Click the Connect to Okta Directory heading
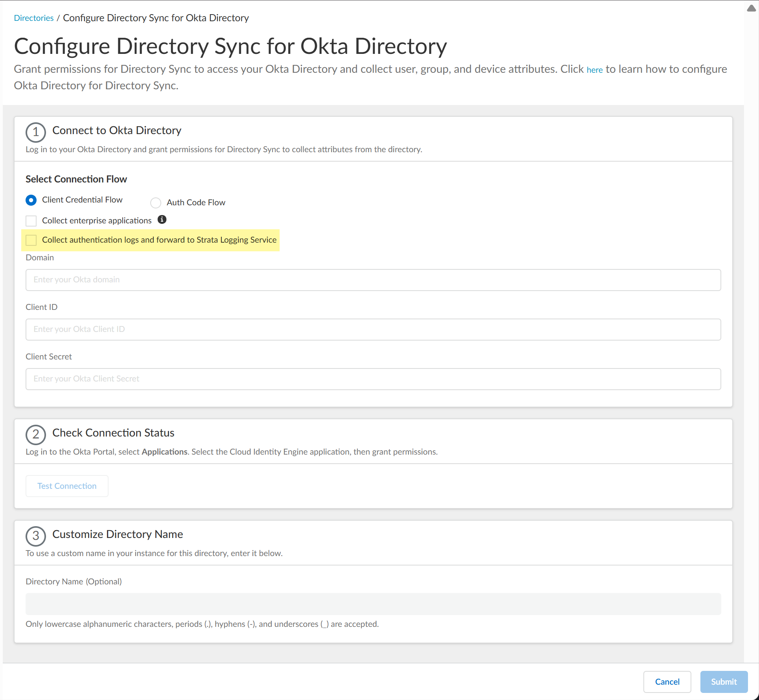This screenshot has width=759, height=700. [117, 130]
